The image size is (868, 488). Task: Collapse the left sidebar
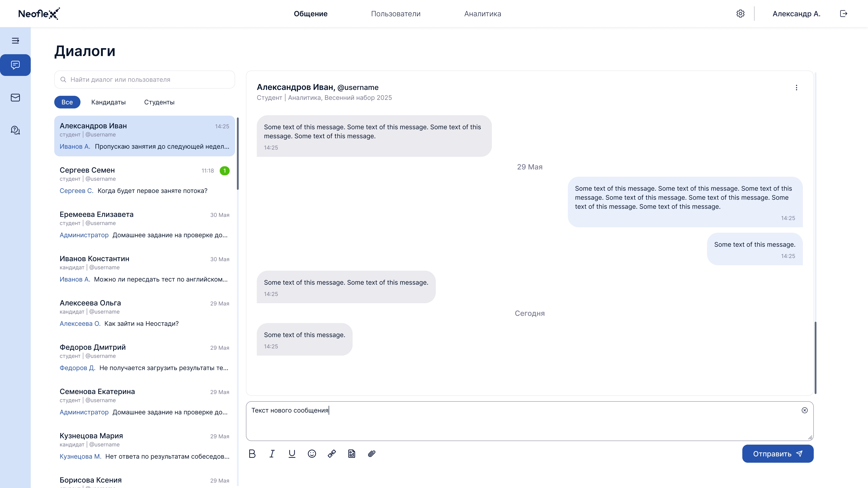coord(16,41)
